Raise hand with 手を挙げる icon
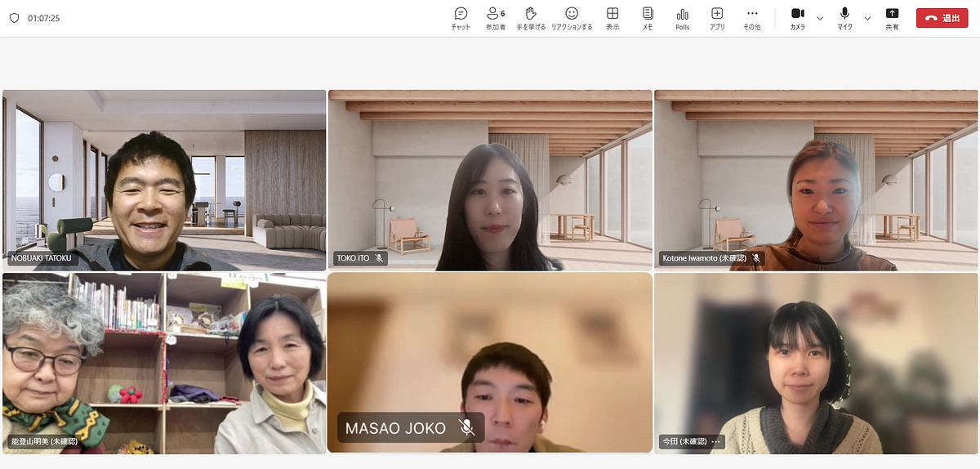Image resolution: width=980 pixels, height=469 pixels. pyautogui.click(x=530, y=18)
